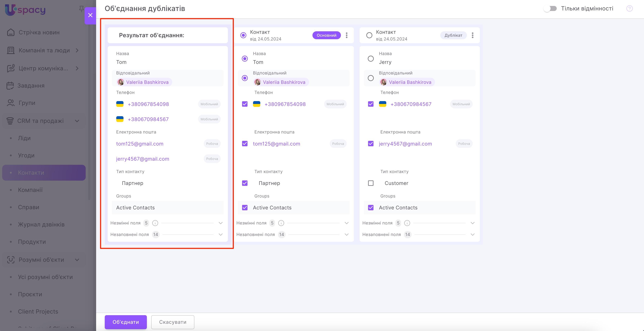The width and height of the screenshot is (644, 331).
Task: Open the three-dot menu of the main contact
Action: pos(346,35)
